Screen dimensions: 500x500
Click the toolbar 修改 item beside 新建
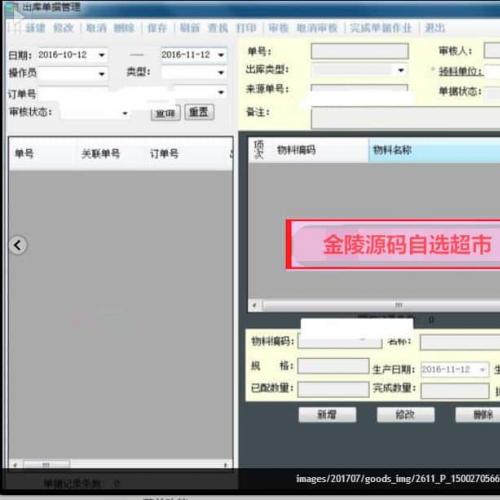click(x=63, y=28)
